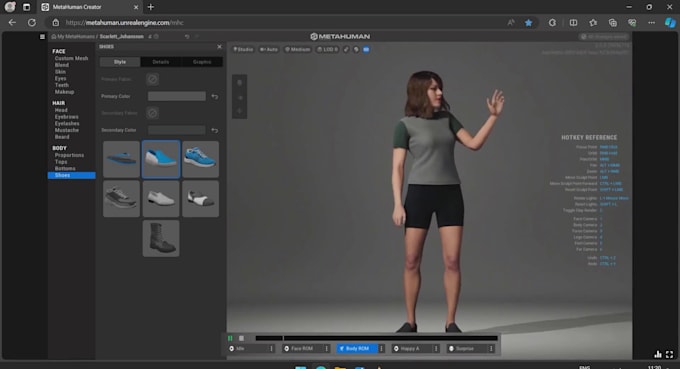Open the Teeth section
The image size is (680, 369).
click(x=62, y=85)
